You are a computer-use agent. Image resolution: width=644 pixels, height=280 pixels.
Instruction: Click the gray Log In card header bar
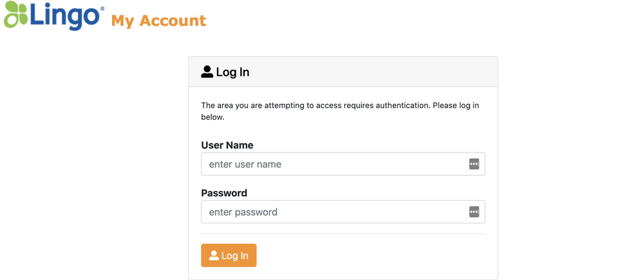tap(343, 72)
